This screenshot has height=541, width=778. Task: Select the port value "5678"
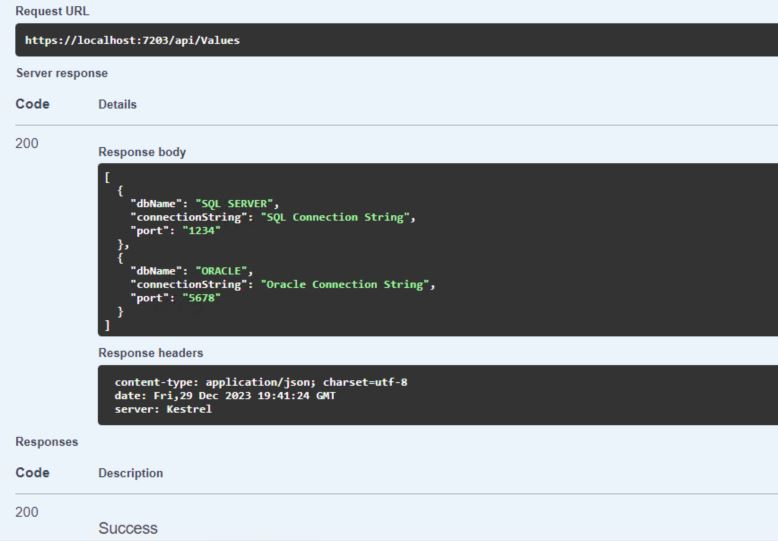tap(201, 298)
